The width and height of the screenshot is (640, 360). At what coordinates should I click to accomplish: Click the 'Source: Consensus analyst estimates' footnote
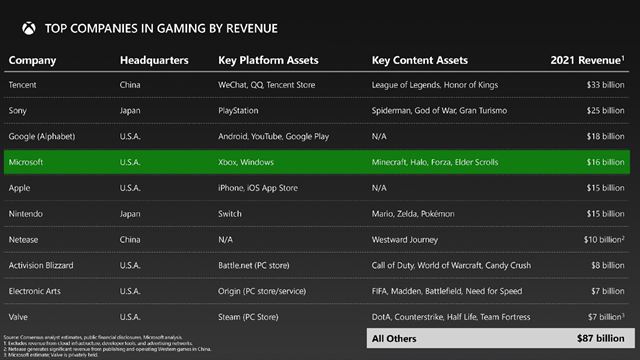coord(93,338)
